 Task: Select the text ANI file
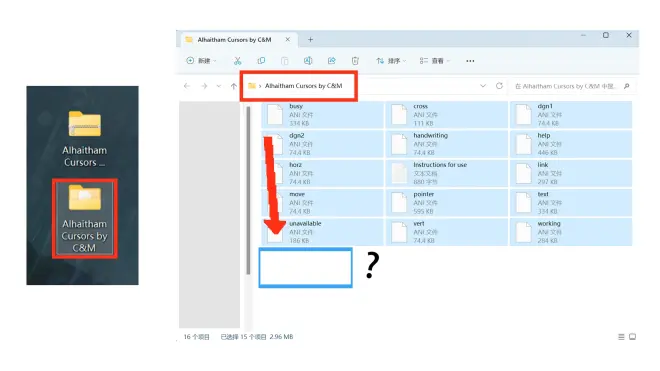(x=571, y=203)
